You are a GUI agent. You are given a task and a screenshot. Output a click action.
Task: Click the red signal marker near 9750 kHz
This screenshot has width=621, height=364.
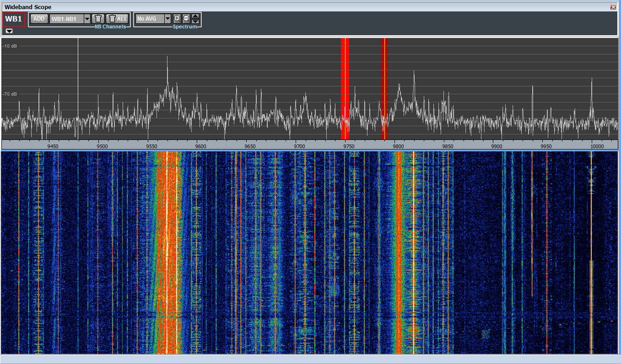(346, 91)
